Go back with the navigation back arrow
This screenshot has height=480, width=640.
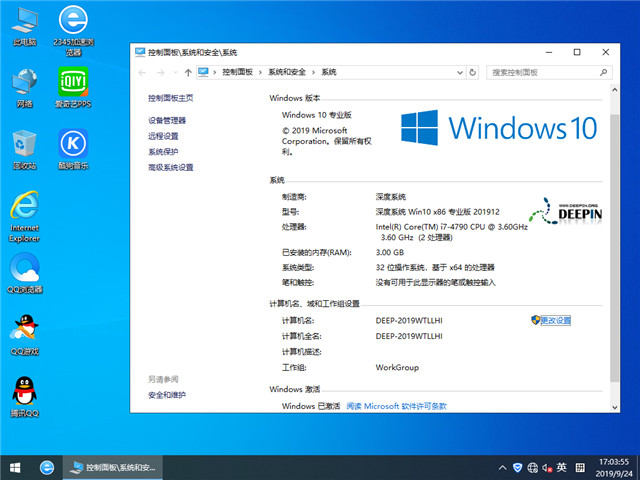coord(142,73)
